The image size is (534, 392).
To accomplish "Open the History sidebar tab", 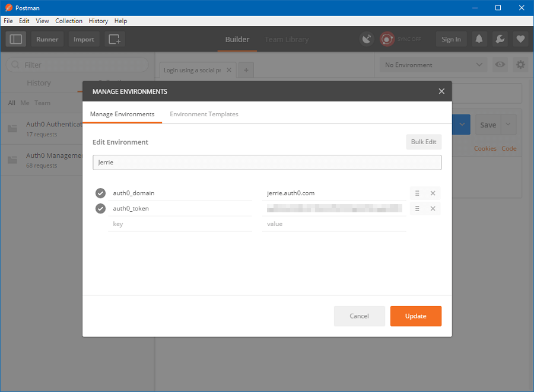I will pyautogui.click(x=39, y=83).
